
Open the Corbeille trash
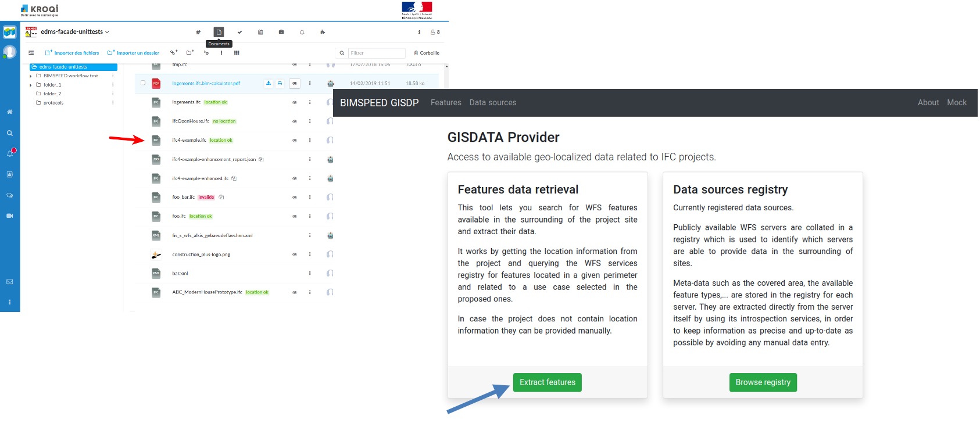[427, 53]
